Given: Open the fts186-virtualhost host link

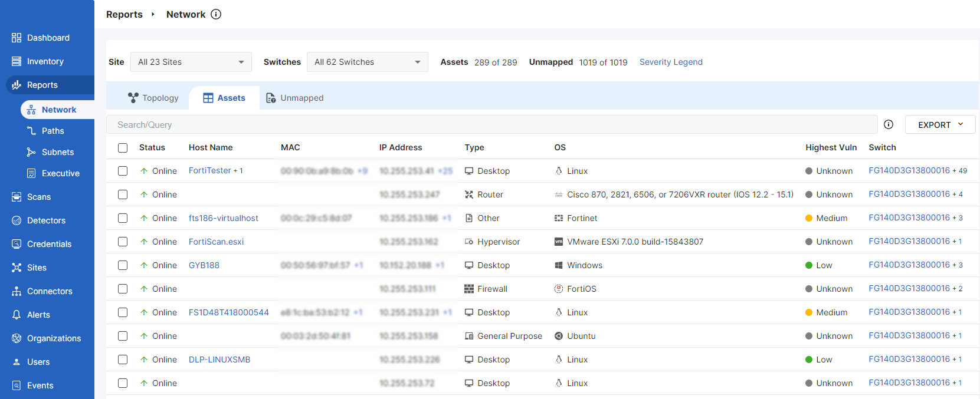Looking at the screenshot, I should click(224, 218).
